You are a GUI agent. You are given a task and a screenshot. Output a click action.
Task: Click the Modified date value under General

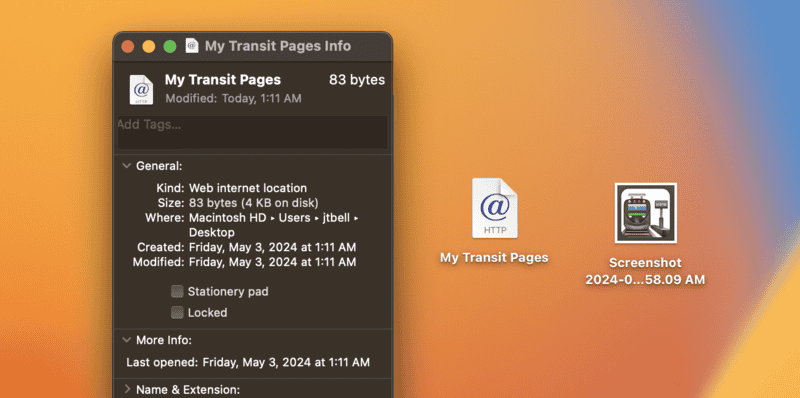point(272,262)
